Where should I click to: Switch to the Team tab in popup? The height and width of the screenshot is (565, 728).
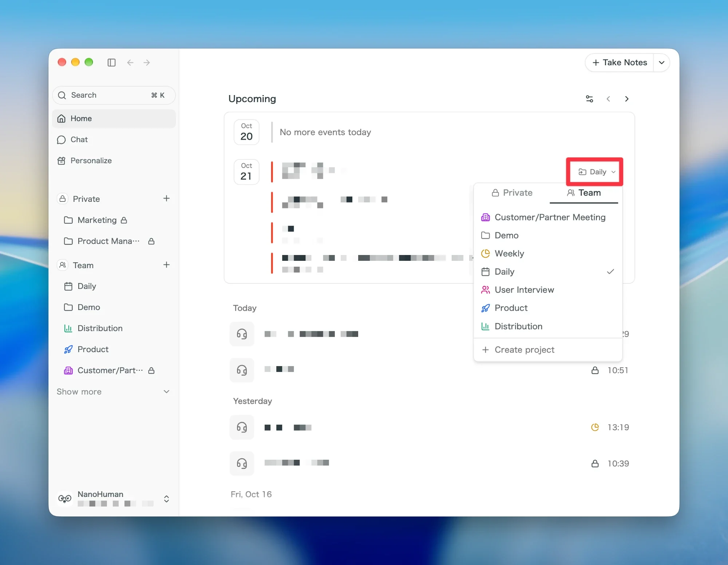pos(584,193)
